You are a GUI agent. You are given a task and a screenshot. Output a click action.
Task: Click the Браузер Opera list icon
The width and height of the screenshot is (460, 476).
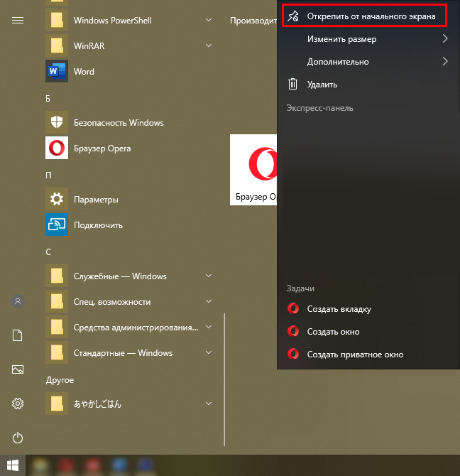click(57, 148)
